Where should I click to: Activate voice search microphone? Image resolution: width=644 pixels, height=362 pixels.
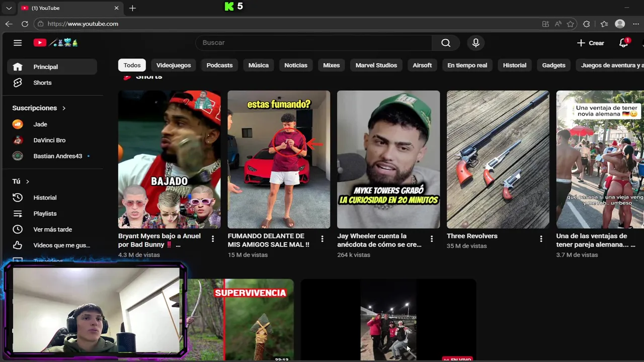click(x=475, y=43)
